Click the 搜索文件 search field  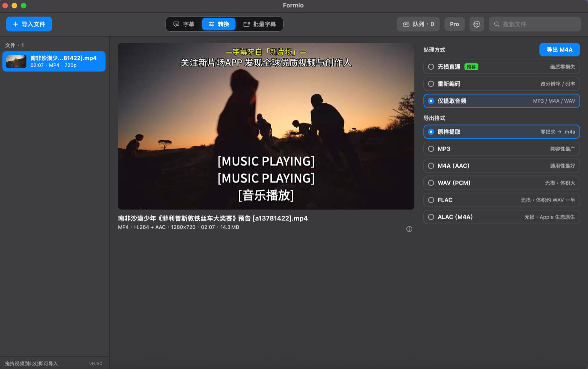(535, 24)
